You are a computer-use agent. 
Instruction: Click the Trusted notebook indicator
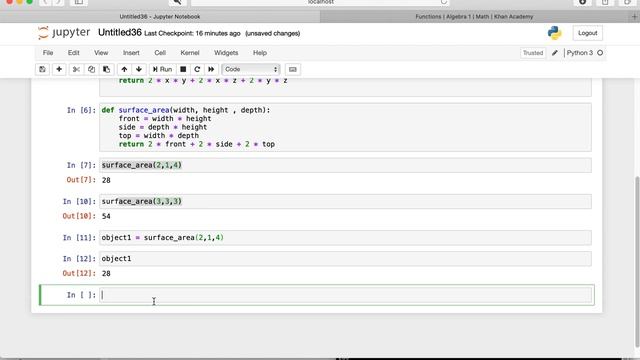(533, 53)
